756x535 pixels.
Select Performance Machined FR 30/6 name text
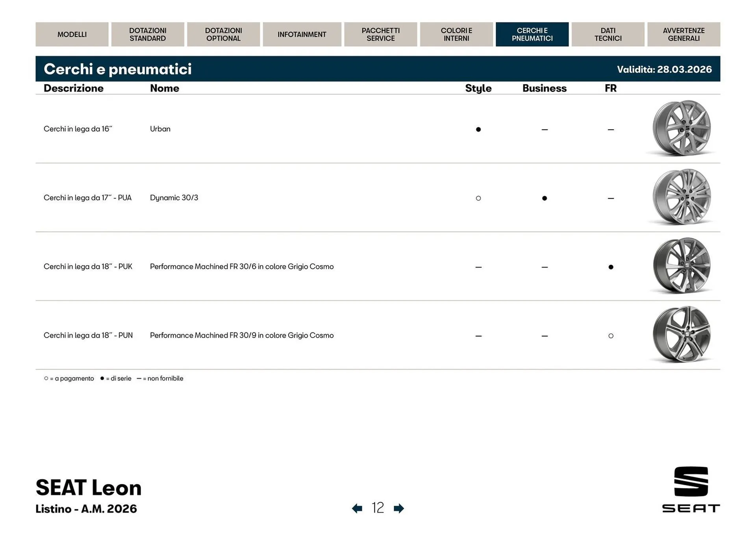(242, 267)
